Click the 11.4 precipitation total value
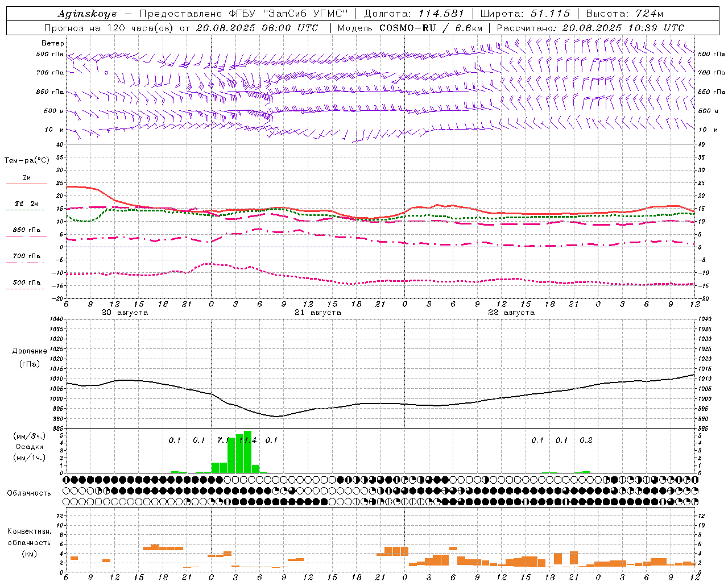 tap(247, 440)
